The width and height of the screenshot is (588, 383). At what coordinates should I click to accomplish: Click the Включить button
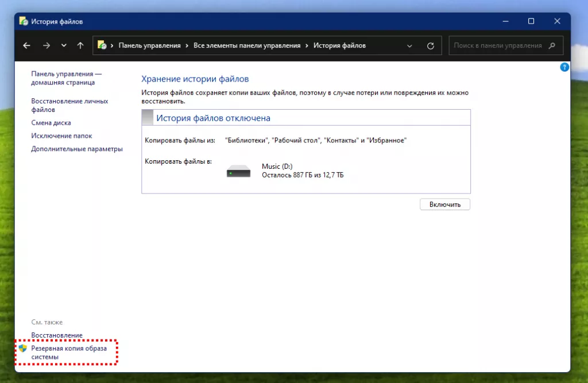(x=444, y=204)
